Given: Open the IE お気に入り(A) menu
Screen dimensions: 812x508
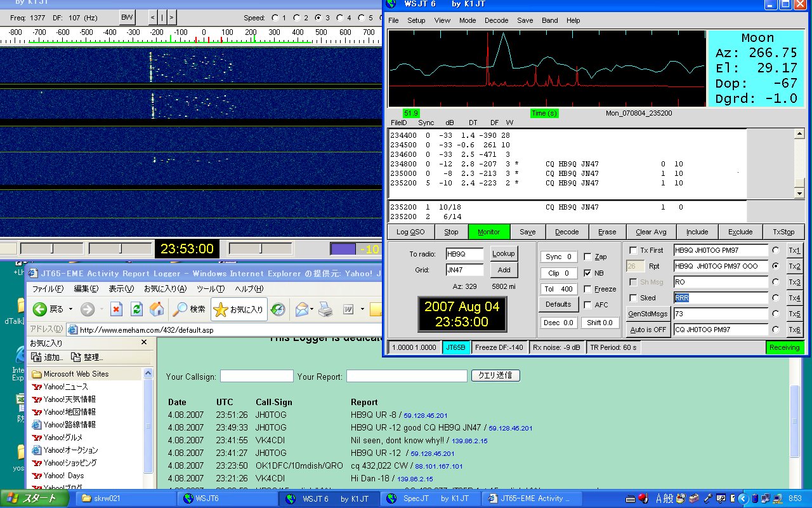Looking at the screenshot, I should click(x=164, y=289).
